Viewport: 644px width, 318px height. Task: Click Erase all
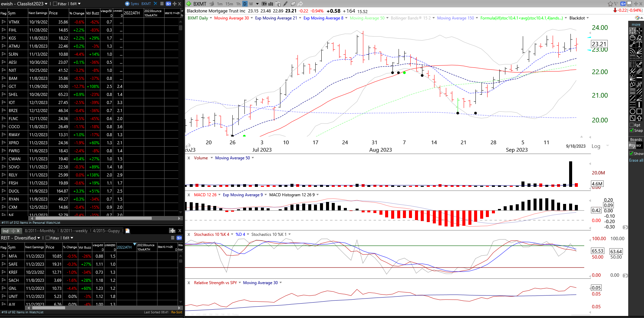(x=636, y=160)
